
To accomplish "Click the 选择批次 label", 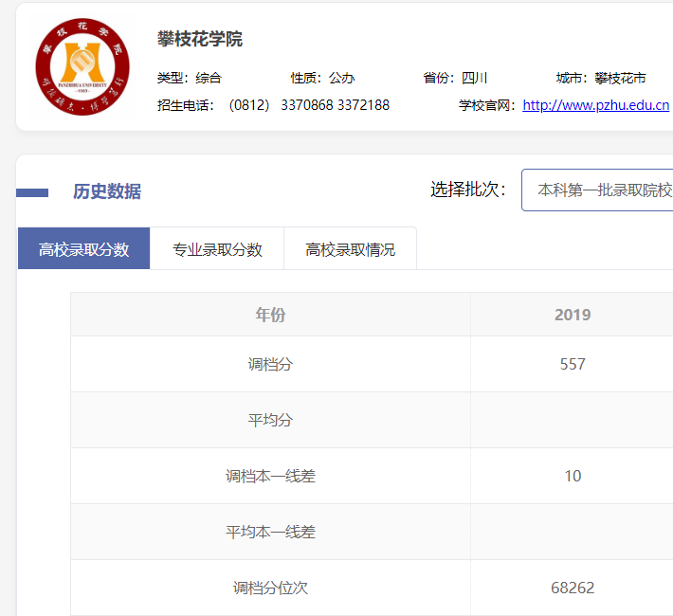I will coord(468,190).
